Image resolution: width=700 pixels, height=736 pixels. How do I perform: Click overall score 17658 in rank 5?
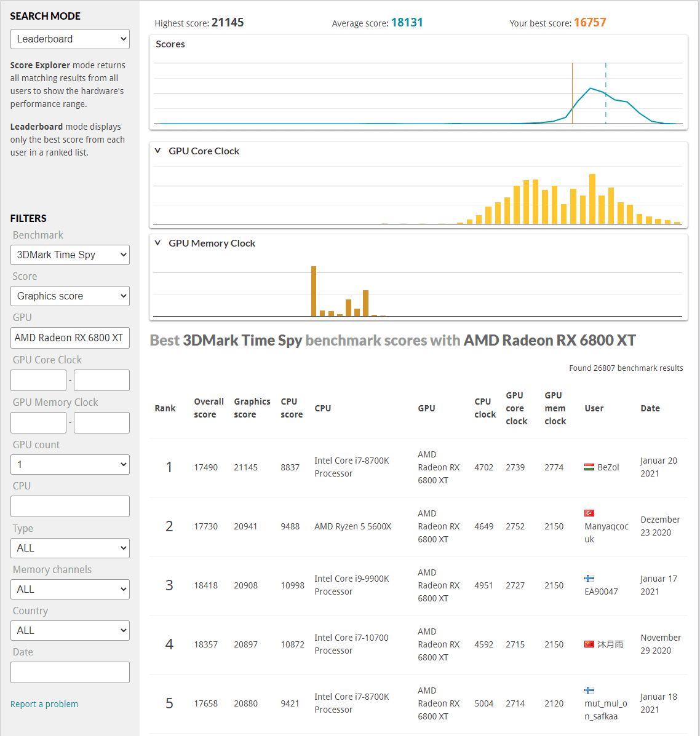205,703
